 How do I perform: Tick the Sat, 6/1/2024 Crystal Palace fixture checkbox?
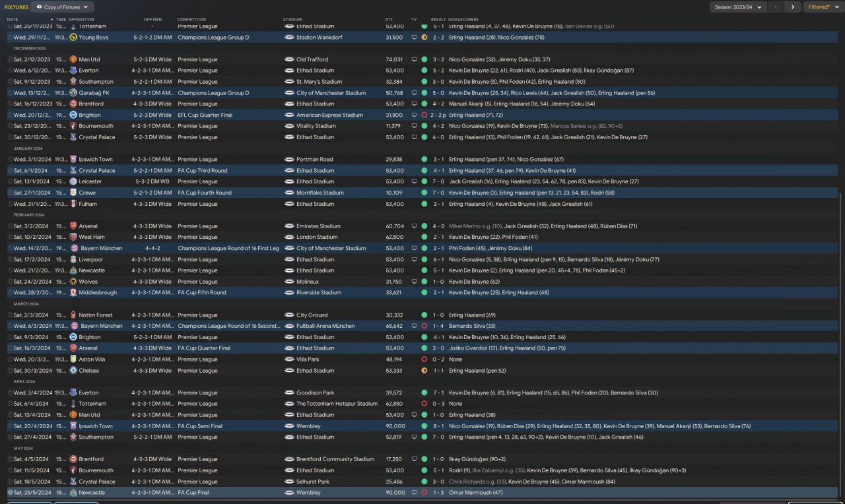click(x=10, y=170)
